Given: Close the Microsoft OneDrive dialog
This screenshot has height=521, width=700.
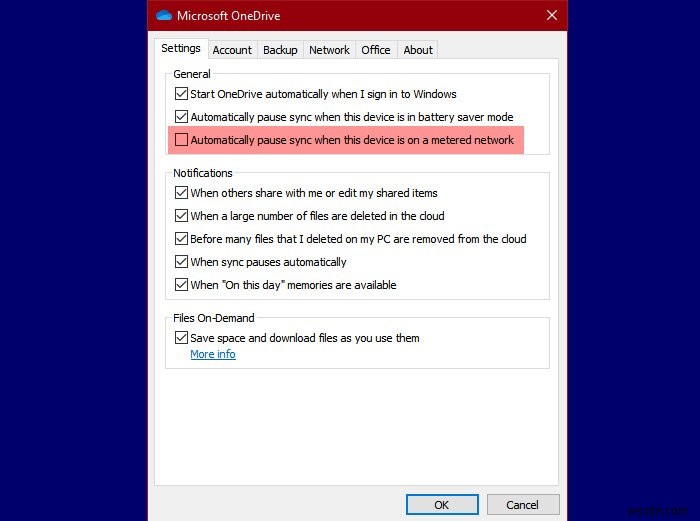Looking at the screenshot, I should coord(552,15).
